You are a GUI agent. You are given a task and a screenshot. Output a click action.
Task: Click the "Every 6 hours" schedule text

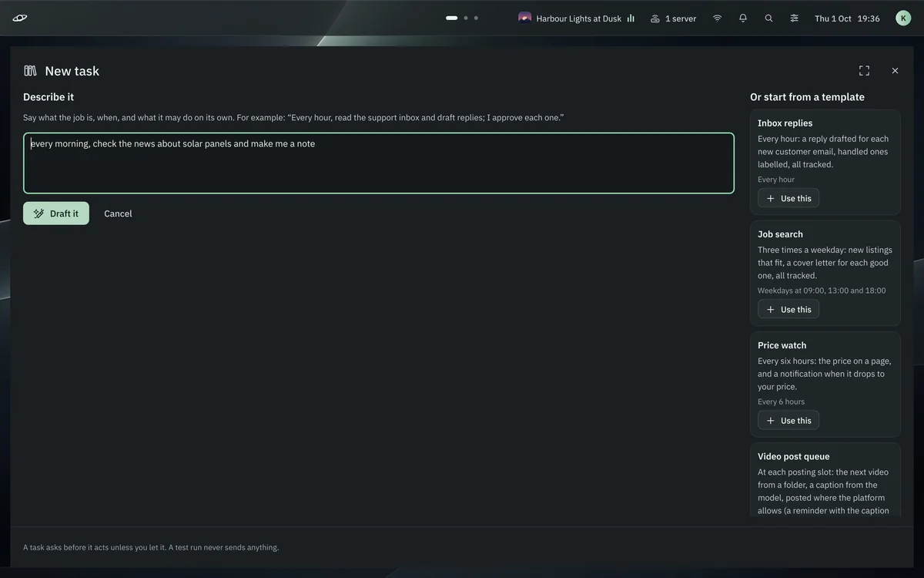(781, 402)
